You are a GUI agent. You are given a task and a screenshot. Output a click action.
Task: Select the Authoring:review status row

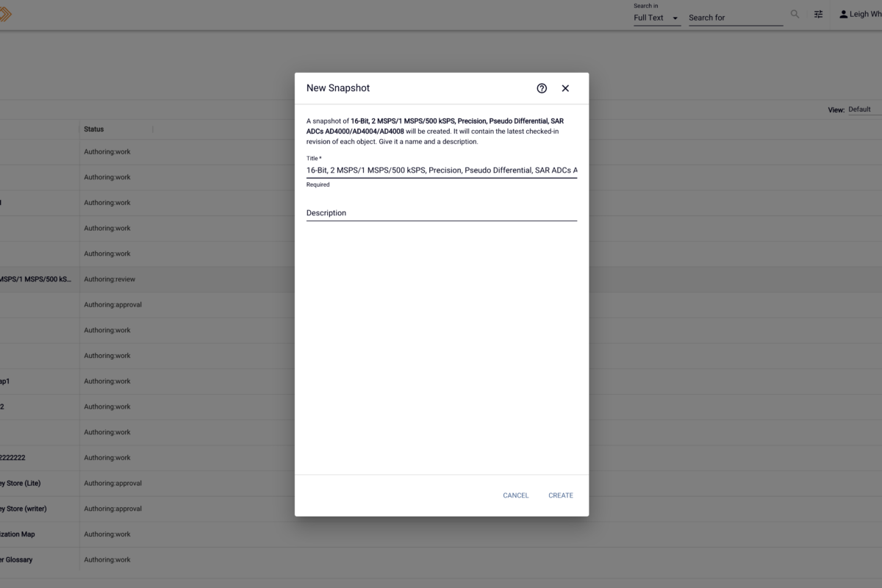pyautogui.click(x=441, y=279)
